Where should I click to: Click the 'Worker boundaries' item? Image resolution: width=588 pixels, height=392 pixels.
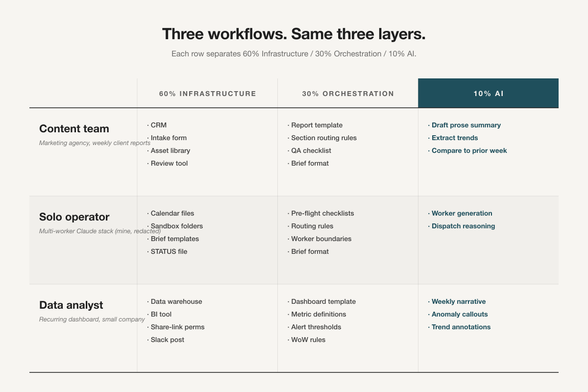click(319, 239)
